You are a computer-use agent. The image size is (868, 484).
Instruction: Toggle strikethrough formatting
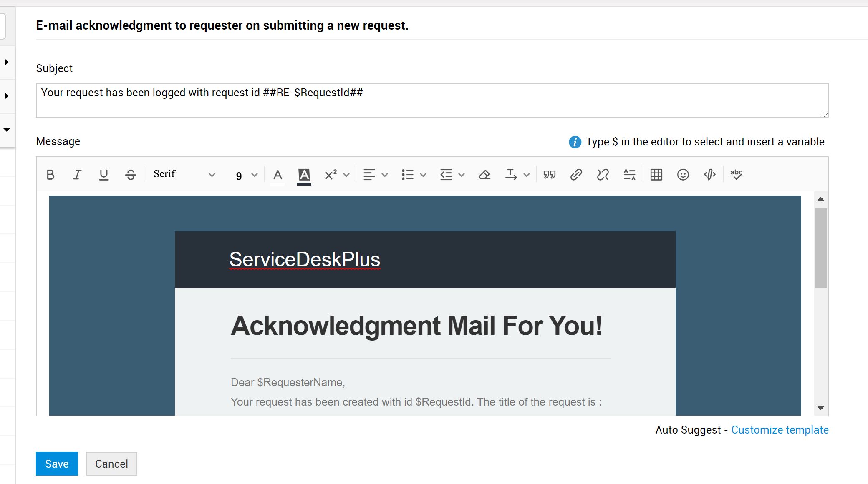(x=131, y=175)
